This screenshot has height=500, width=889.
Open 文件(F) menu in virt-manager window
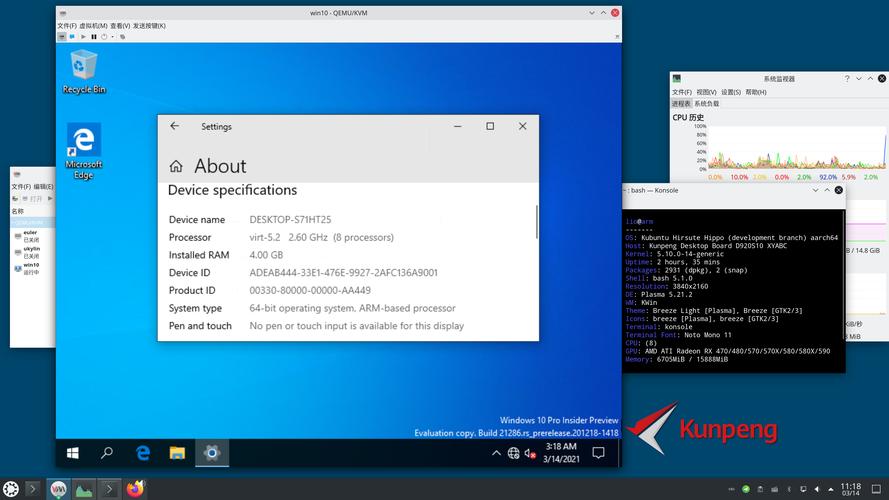point(21,187)
